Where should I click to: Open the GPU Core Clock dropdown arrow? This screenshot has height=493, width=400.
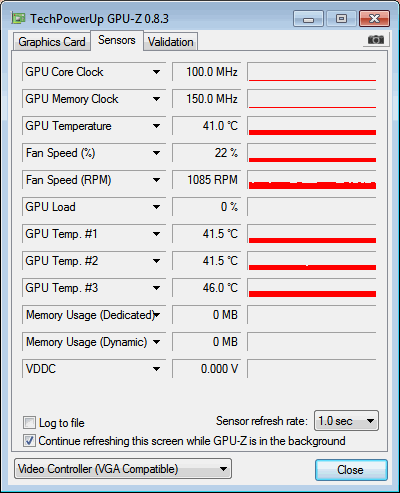[156, 72]
